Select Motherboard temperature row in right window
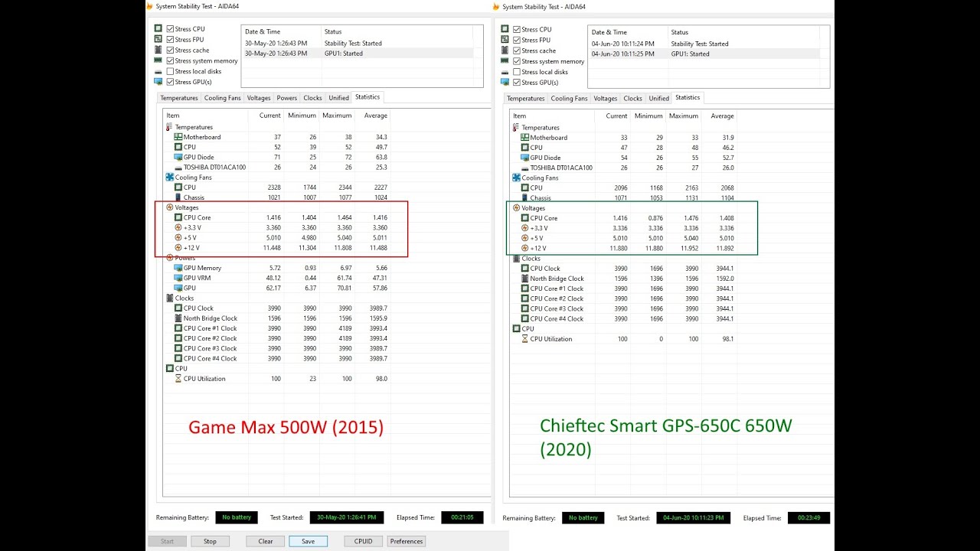 624,138
